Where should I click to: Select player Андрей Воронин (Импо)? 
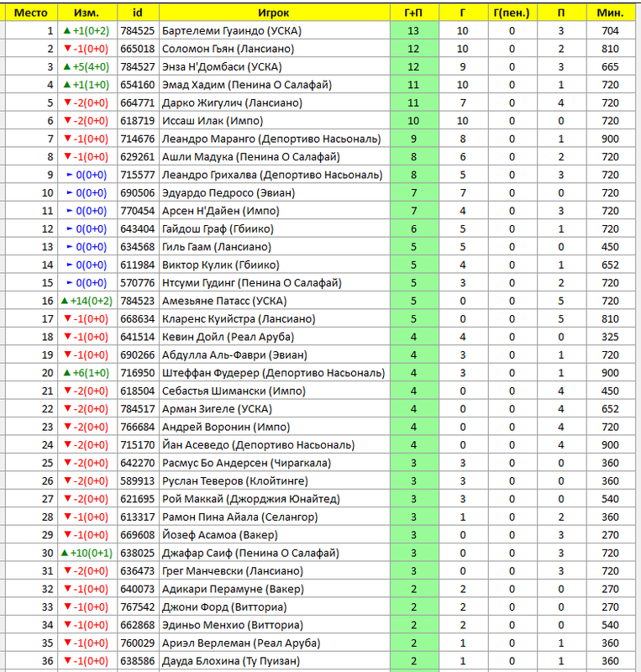(x=226, y=427)
